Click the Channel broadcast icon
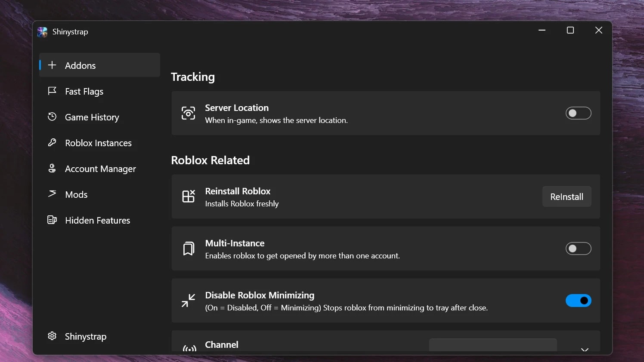 (189, 348)
